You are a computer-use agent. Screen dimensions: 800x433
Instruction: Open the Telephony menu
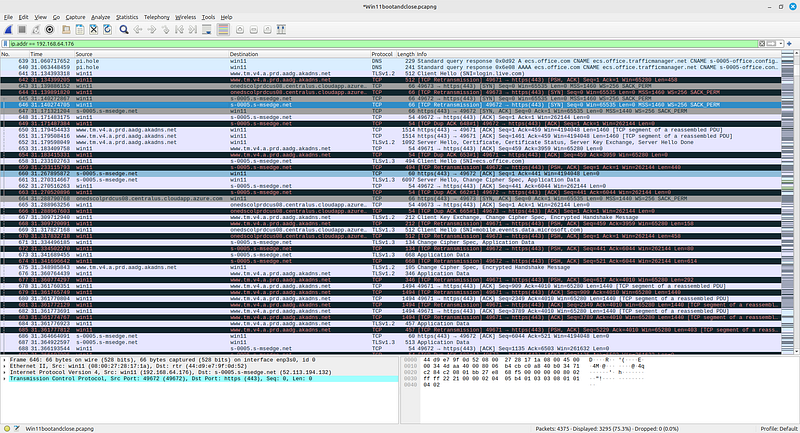pyautogui.click(x=157, y=17)
